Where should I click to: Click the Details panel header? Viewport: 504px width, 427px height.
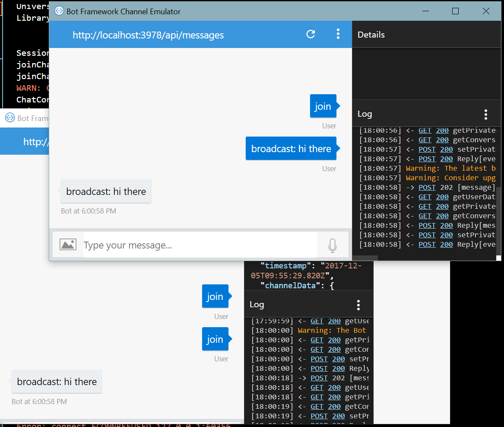[x=426, y=35]
